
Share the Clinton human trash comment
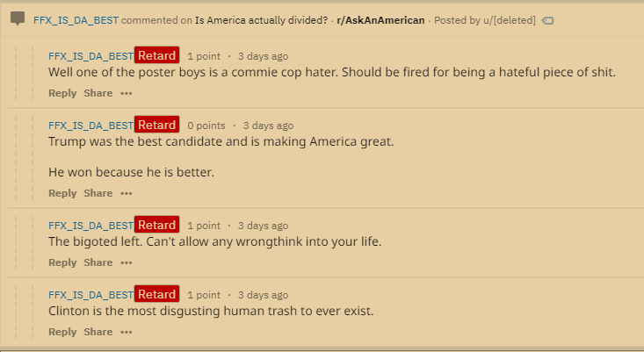98,332
